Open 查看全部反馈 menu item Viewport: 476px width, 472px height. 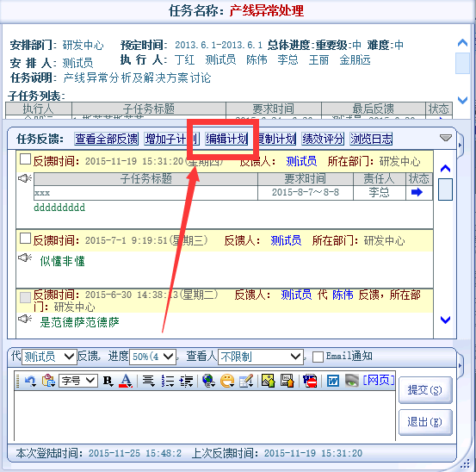[x=107, y=140]
